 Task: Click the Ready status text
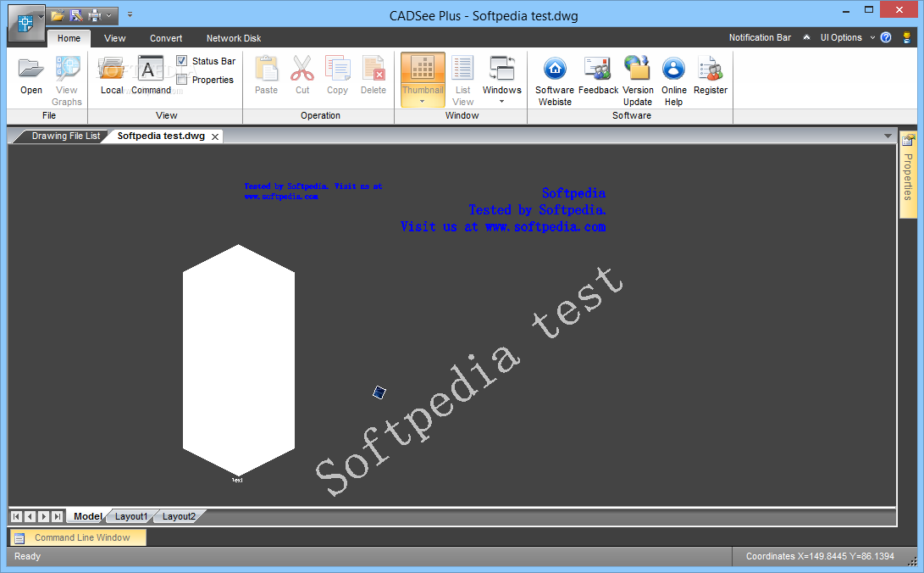click(x=28, y=556)
